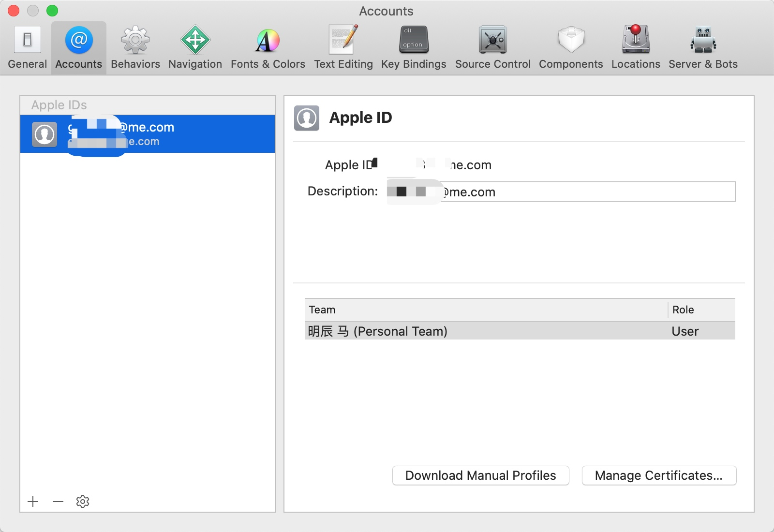Open the Behaviors preferences pane
The image size is (774, 532).
135,48
